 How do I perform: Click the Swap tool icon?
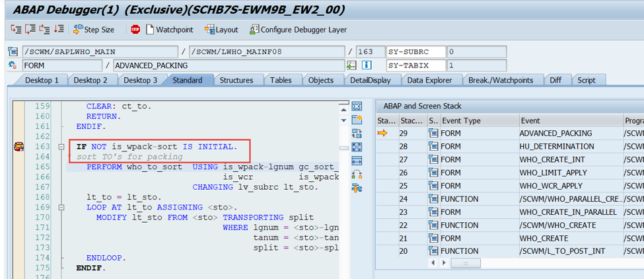(357, 175)
